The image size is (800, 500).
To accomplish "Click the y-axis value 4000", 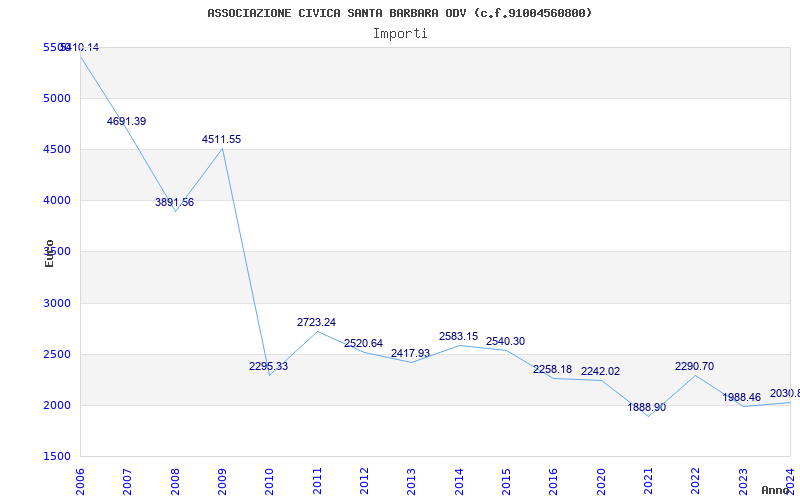I will (x=57, y=201).
